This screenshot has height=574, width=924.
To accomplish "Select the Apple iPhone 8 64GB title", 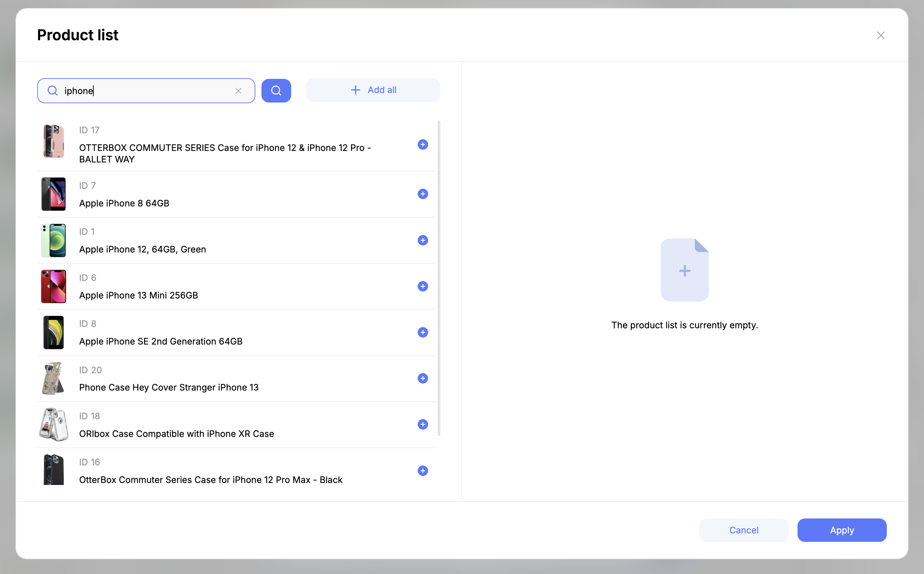I will tap(124, 203).
